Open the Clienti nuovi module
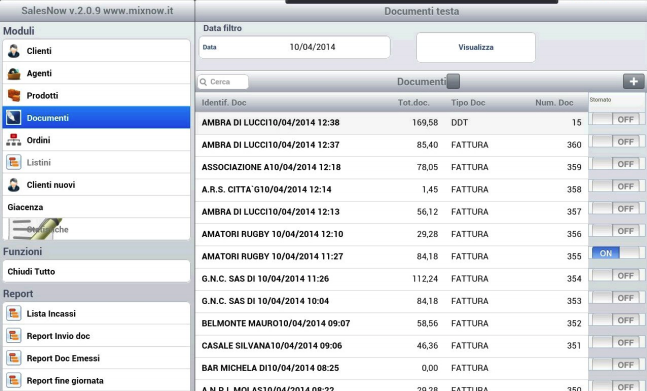The image size is (647, 391). (x=96, y=185)
